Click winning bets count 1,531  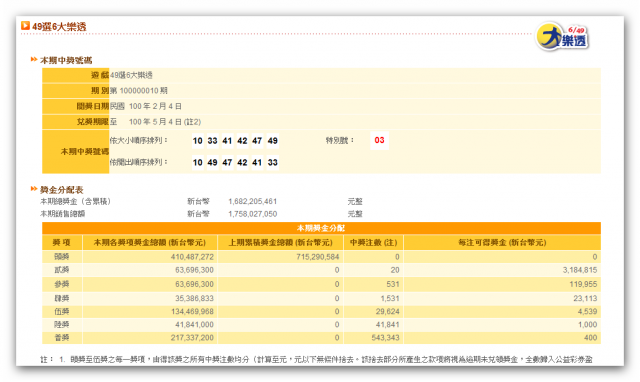(x=390, y=298)
